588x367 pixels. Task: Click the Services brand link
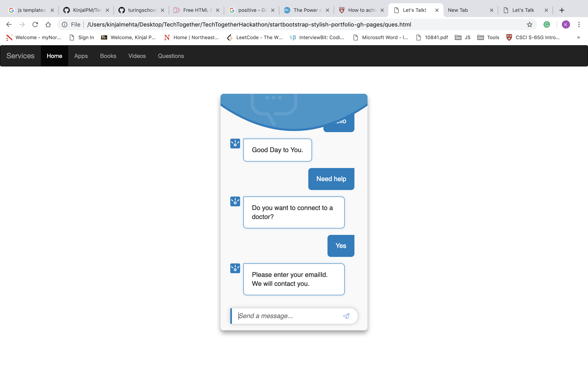click(x=20, y=56)
